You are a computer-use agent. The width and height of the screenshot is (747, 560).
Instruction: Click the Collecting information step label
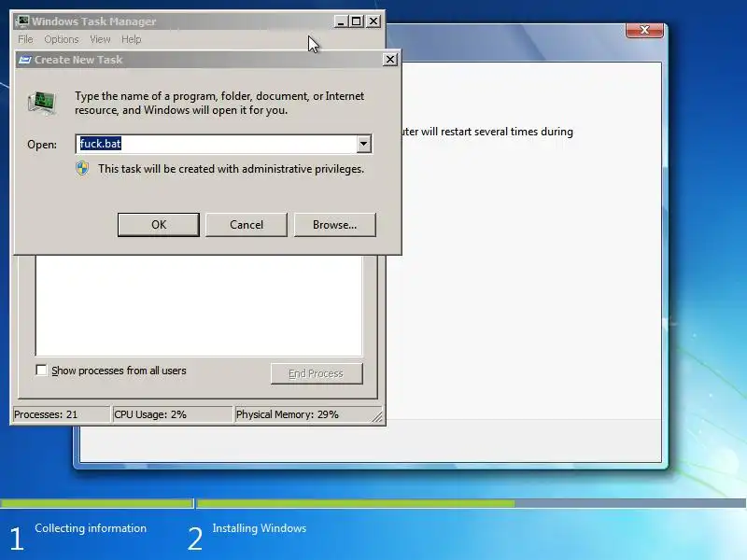[91, 528]
